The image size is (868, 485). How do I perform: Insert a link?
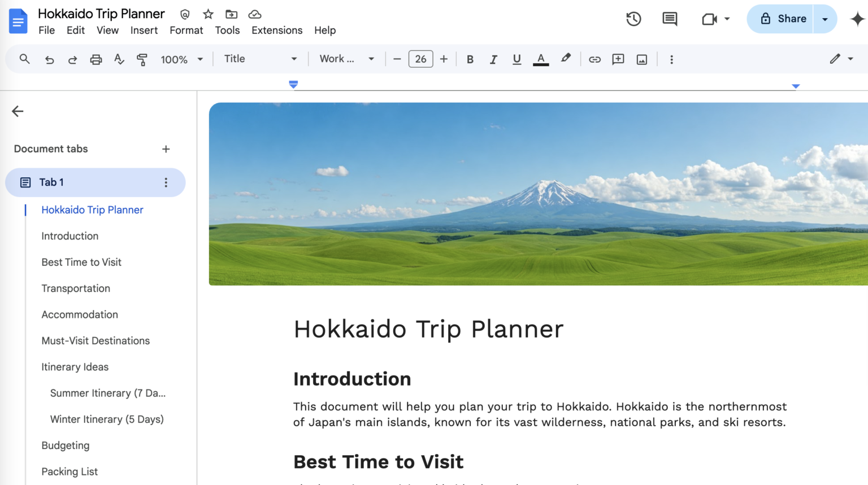(x=594, y=59)
